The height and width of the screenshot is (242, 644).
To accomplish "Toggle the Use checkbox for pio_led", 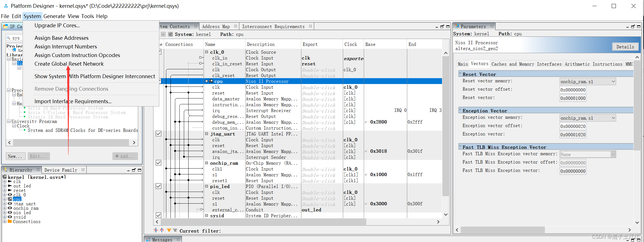I will point(158,186).
